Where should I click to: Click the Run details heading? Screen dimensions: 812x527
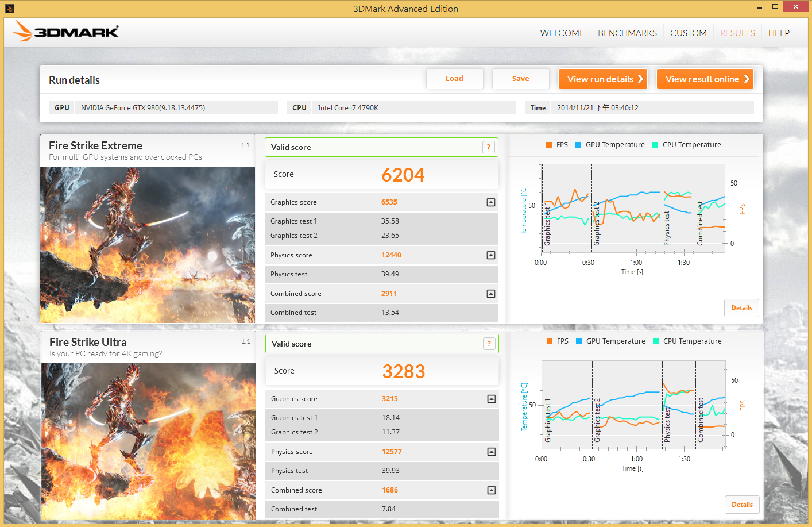point(74,80)
